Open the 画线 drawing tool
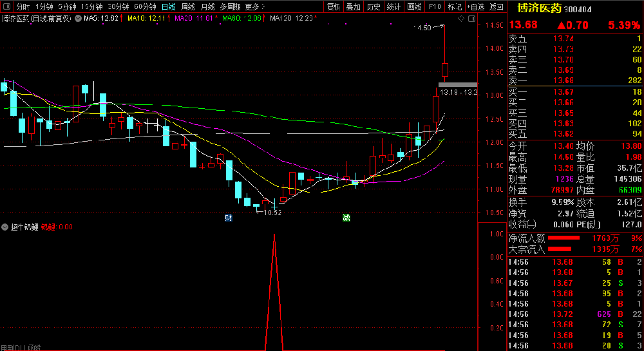644x351 pixels. coord(415,7)
